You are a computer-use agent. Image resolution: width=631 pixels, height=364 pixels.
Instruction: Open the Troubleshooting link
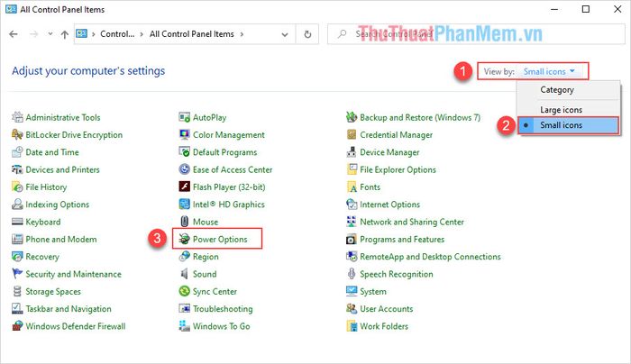pos(223,308)
